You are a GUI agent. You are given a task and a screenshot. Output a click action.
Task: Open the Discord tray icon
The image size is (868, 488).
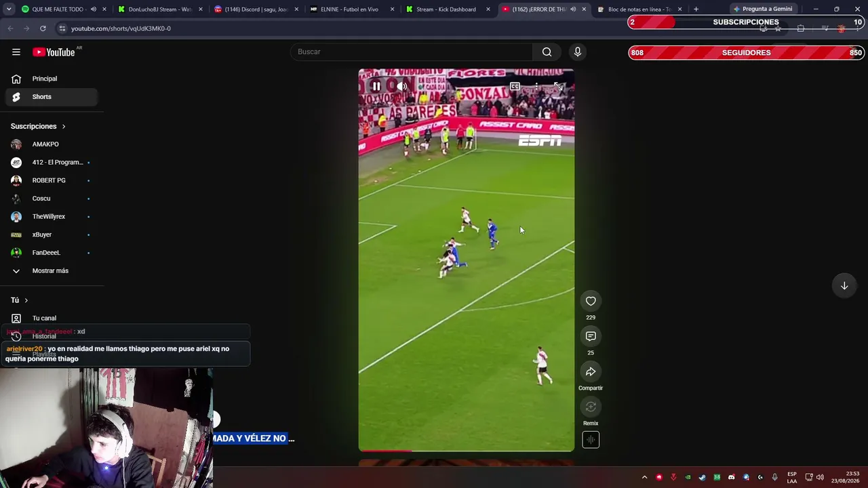[x=731, y=477]
